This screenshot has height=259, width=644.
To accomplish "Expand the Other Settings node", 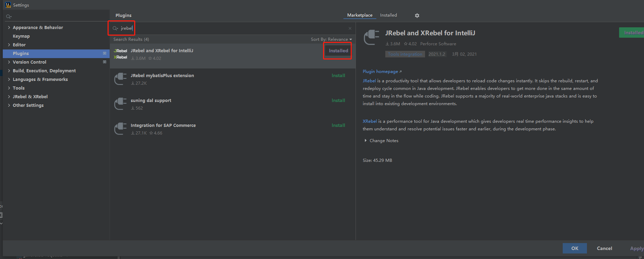I will [x=9, y=105].
